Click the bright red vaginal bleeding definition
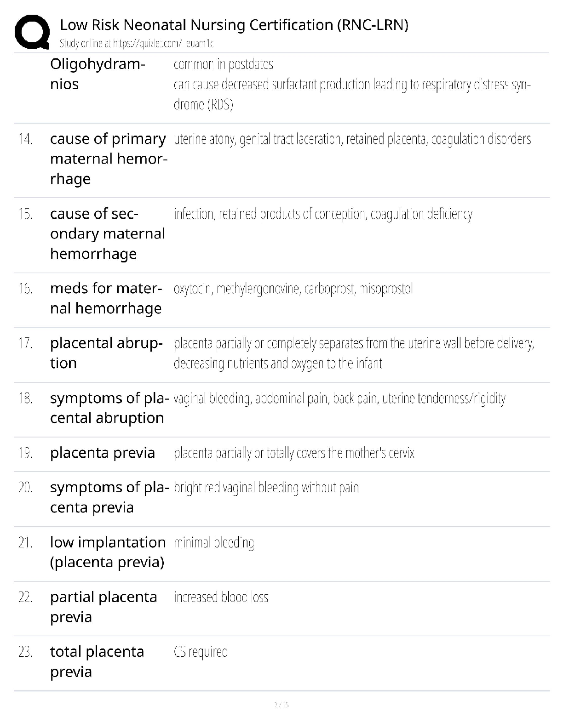 (x=266, y=488)
